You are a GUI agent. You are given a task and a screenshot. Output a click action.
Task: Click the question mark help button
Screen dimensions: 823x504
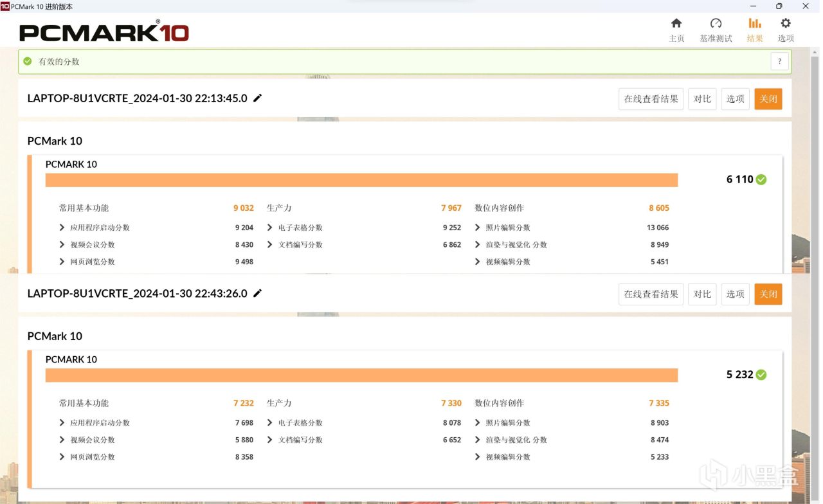[779, 62]
